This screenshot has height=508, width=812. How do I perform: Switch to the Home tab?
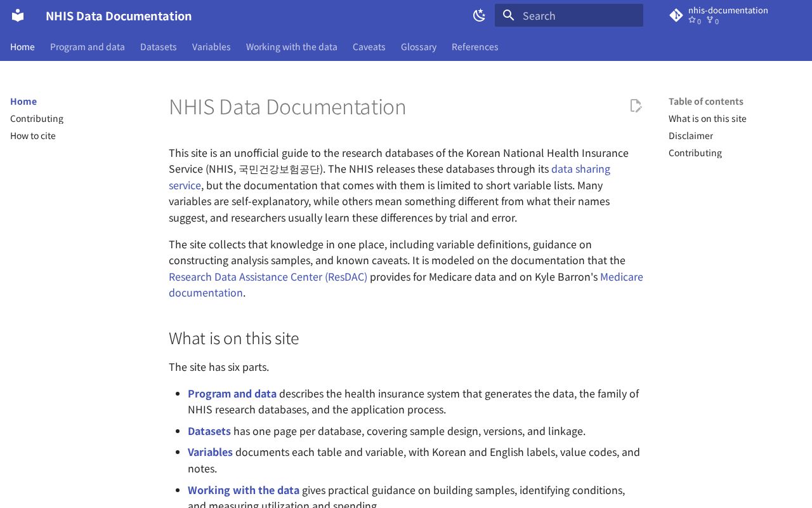point(22,46)
